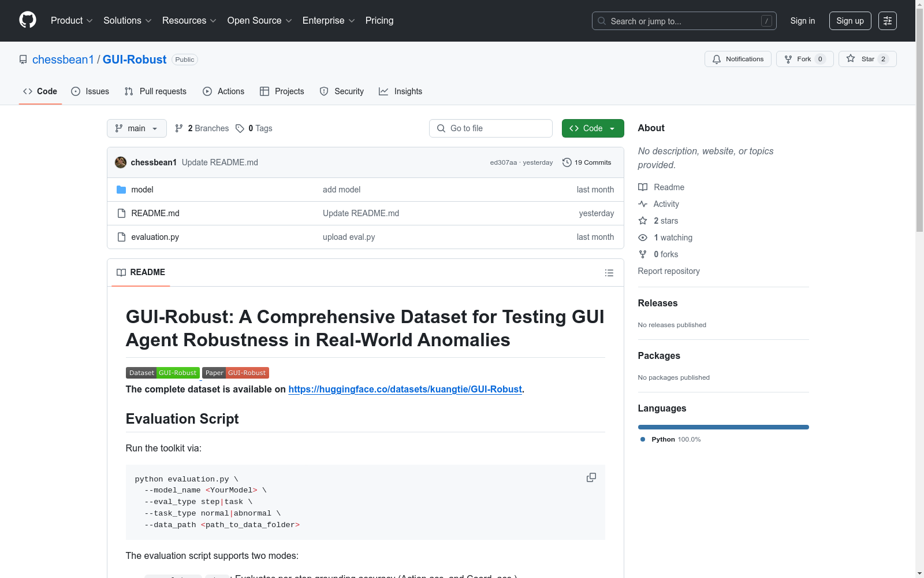Switch to the Insights tab
924x578 pixels.
(x=401, y=91)
